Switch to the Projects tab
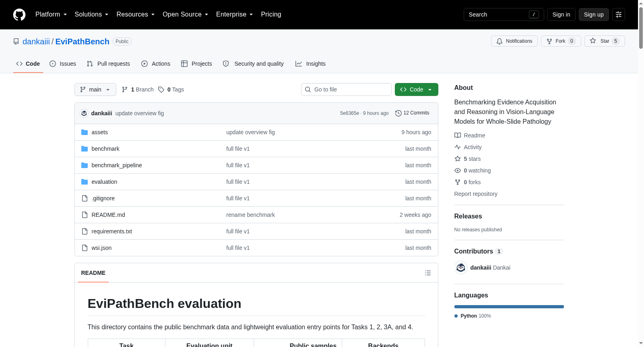Screen dimensions: 644x347 click(196, 64)
